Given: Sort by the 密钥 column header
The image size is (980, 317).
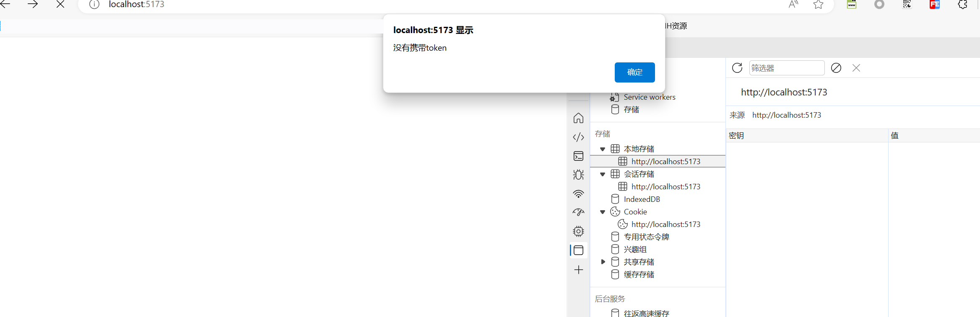Looking at the screenshot, I should (807, 136).
